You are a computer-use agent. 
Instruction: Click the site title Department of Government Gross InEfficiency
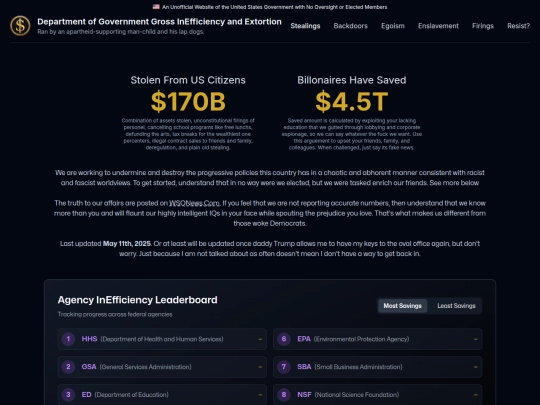pos(159,22)
